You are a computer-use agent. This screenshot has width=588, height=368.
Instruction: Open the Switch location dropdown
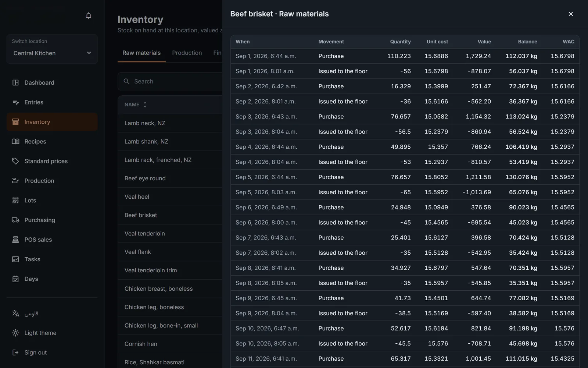pyautogui.click(x=52, y=53)
